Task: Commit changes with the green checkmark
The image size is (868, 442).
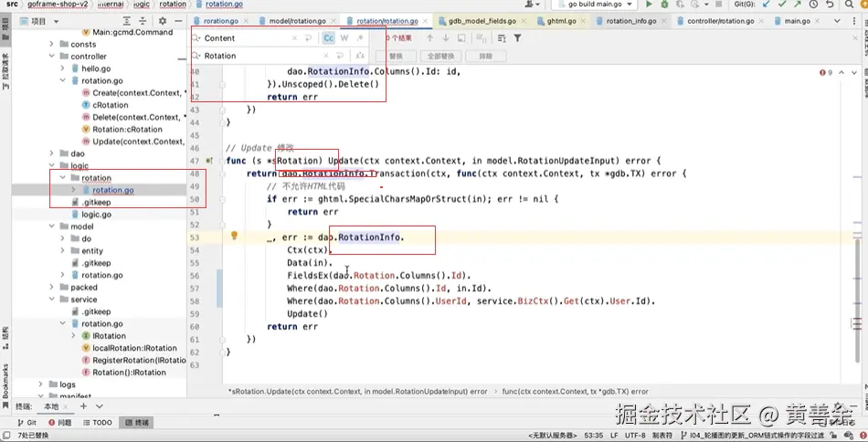Action: point(781,4)
